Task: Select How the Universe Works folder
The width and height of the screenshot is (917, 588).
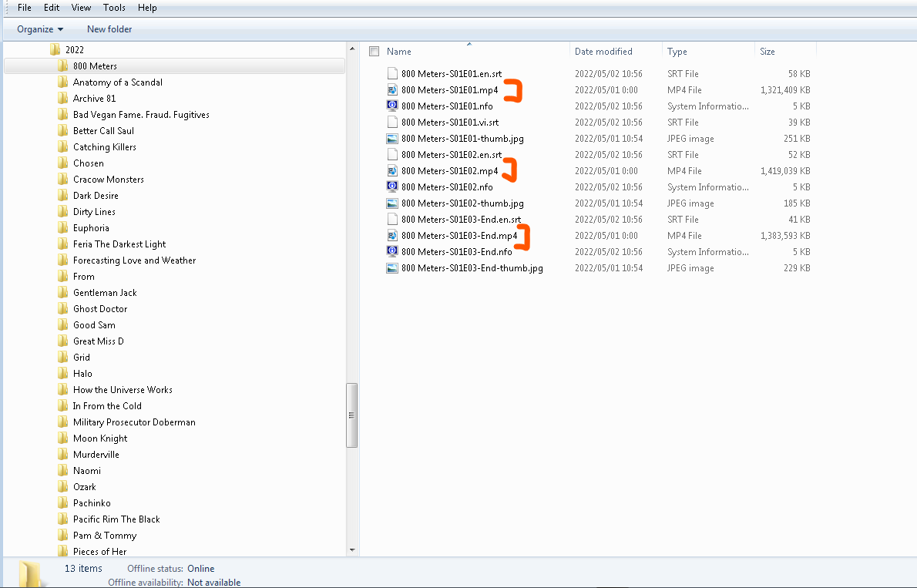Action: point(123,390)
